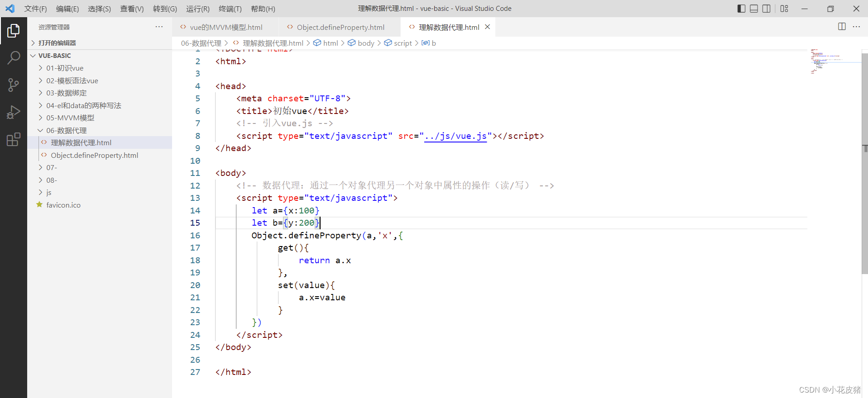The width and height of the screenshot is (868, 398).
Task: Open the Run and Debug view
Action: 14,112
